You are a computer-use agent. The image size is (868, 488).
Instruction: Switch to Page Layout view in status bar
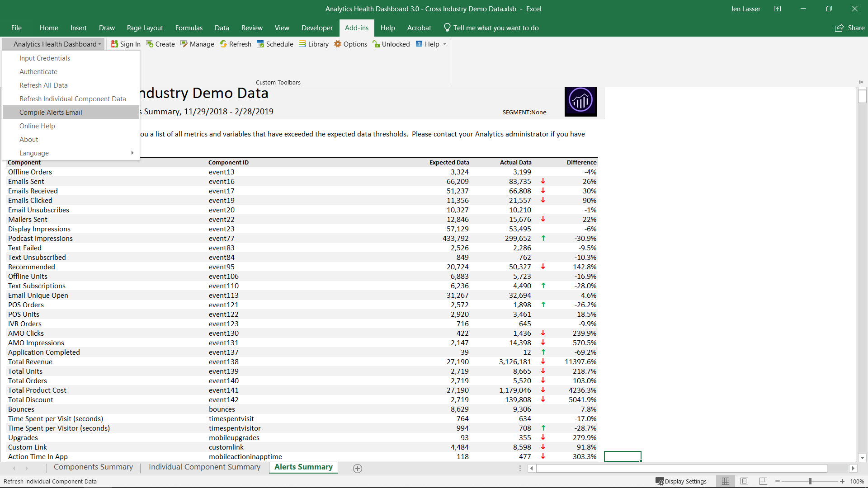point(744,481)
